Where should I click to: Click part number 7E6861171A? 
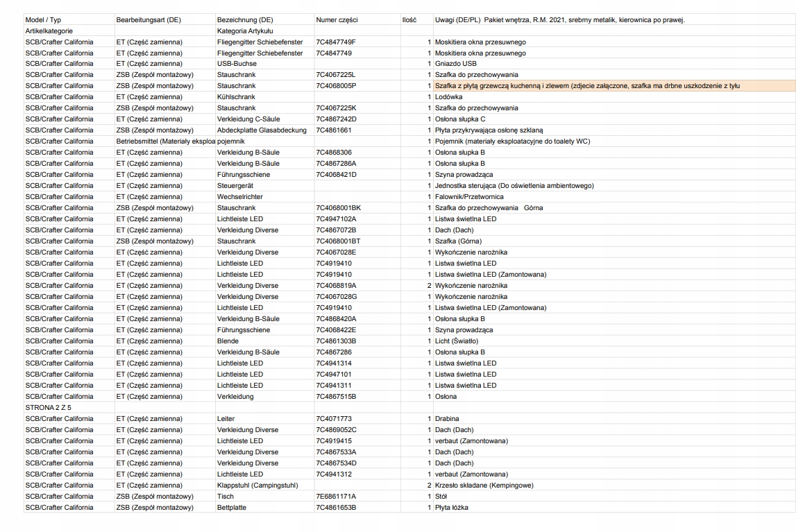point(336,496)
